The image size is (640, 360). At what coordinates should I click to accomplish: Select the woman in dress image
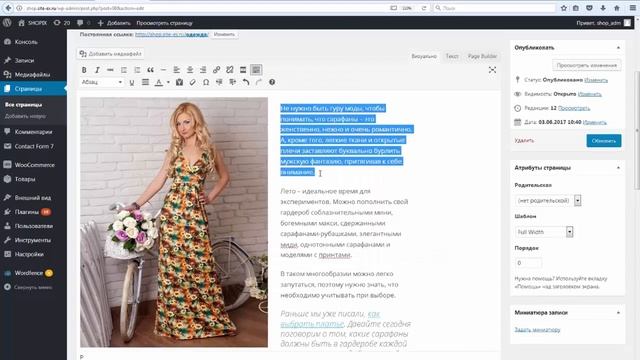(x=174, y=222)
